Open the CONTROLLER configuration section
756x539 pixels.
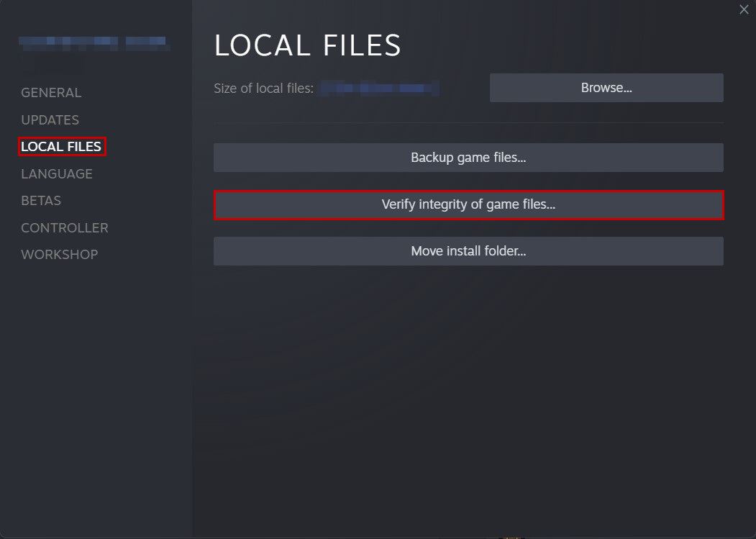64,227
